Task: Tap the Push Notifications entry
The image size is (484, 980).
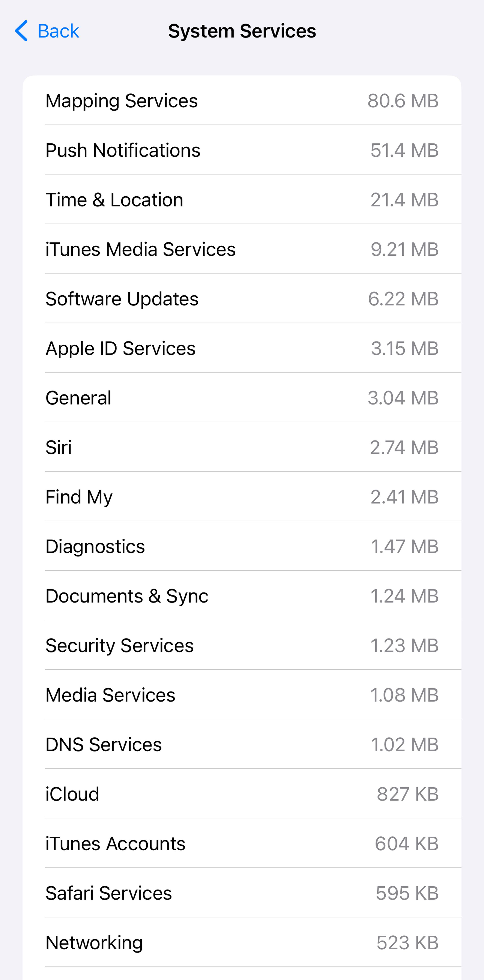Action: tap(242, 150)
